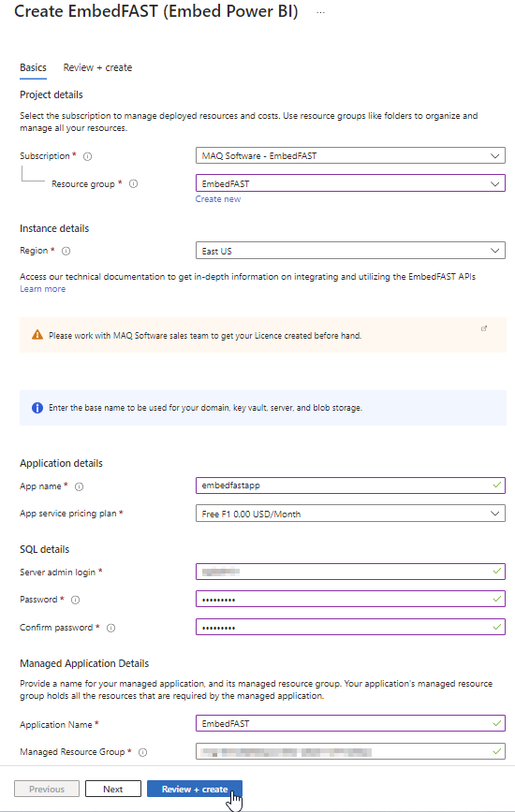Screen dimensions: 515x812
Task: Focus the App name input field
Action: [x=350, y=486]
